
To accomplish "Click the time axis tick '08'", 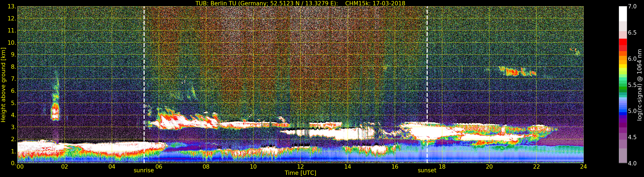I will [206, 166].
